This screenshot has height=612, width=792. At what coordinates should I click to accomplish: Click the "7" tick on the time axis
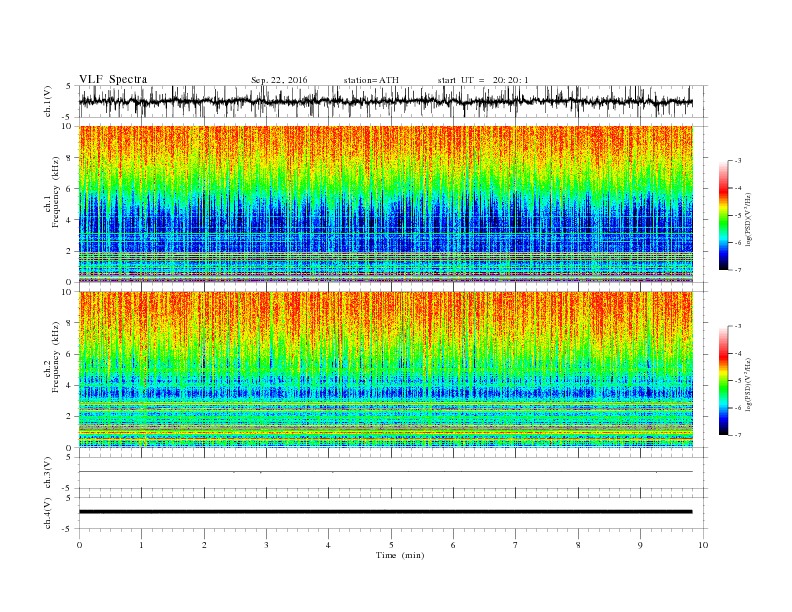(x=515, y=545)
